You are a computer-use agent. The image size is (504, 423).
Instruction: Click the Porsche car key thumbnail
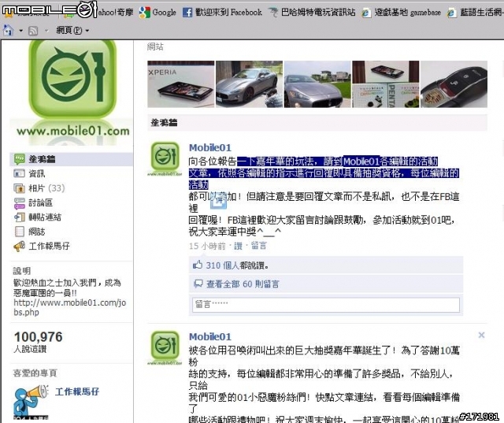pos(454,84)
